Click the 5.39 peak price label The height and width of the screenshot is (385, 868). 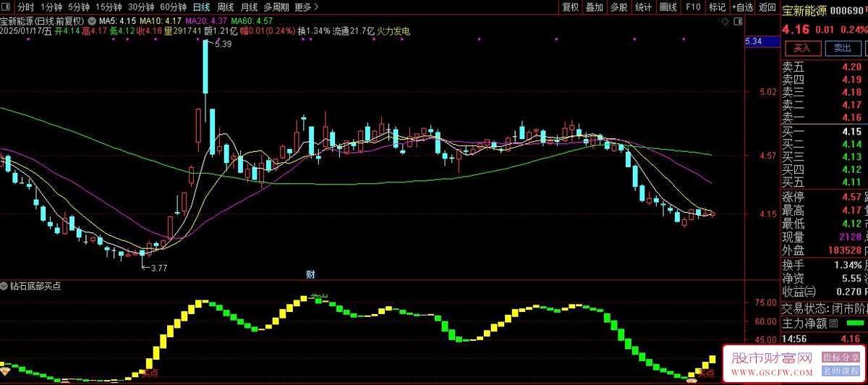(224, 45)
